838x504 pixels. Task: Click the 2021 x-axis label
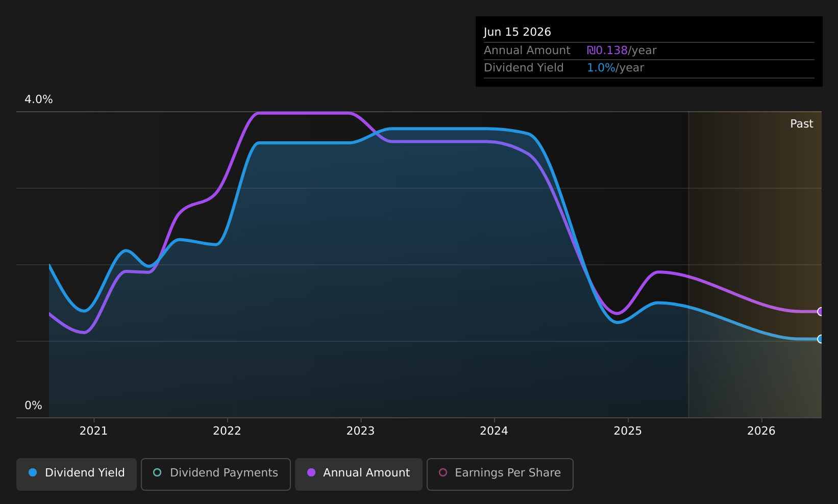pyautogui.click(x=93, y=431)
